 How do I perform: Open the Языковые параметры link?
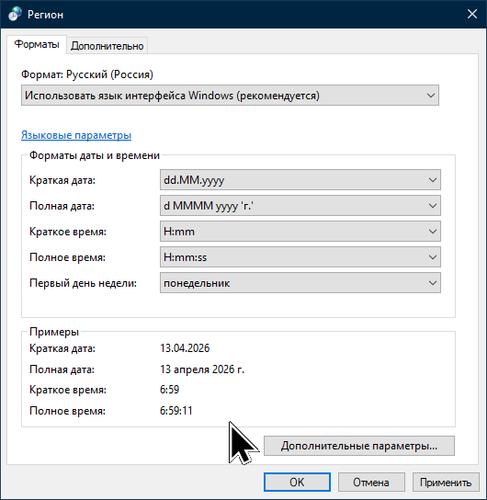(x=76, y=135)
